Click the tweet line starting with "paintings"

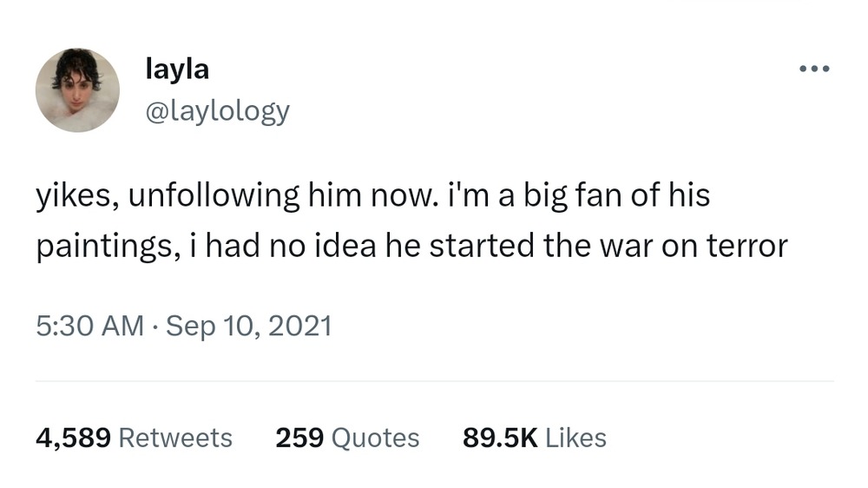tap(411, 246)
